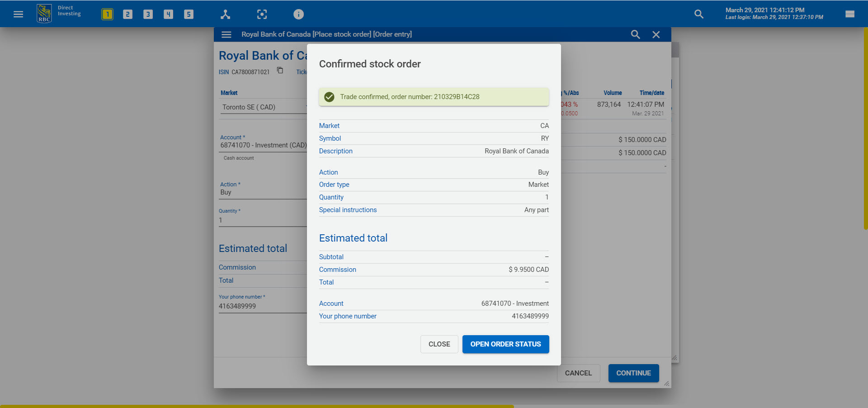Image resolution: width=868 pixels, height=408 pixels.
Task: Open the order entry window menu
Action: [226, 34]
